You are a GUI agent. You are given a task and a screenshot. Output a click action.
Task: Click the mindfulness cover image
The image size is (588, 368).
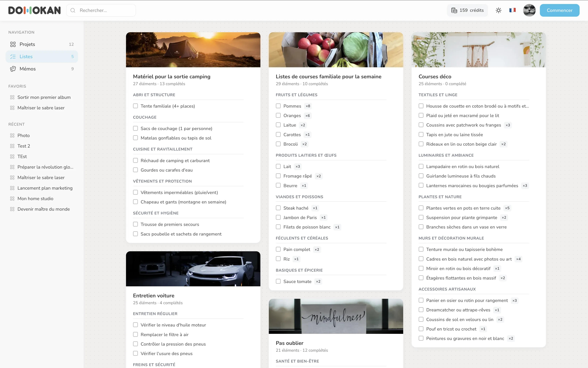pyautogui.click(x=336, y=316)
